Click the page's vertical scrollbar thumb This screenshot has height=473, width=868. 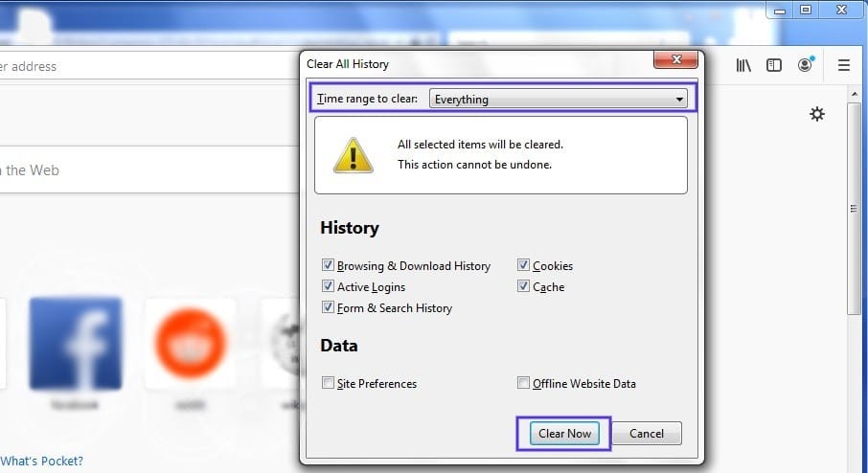[854, 211]
